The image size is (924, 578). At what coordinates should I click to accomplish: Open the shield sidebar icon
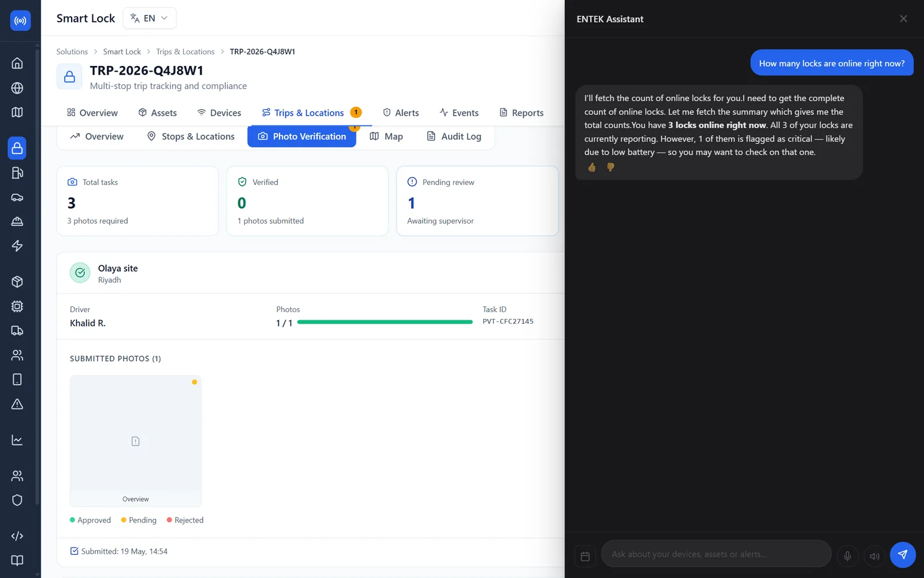point(17,500)
